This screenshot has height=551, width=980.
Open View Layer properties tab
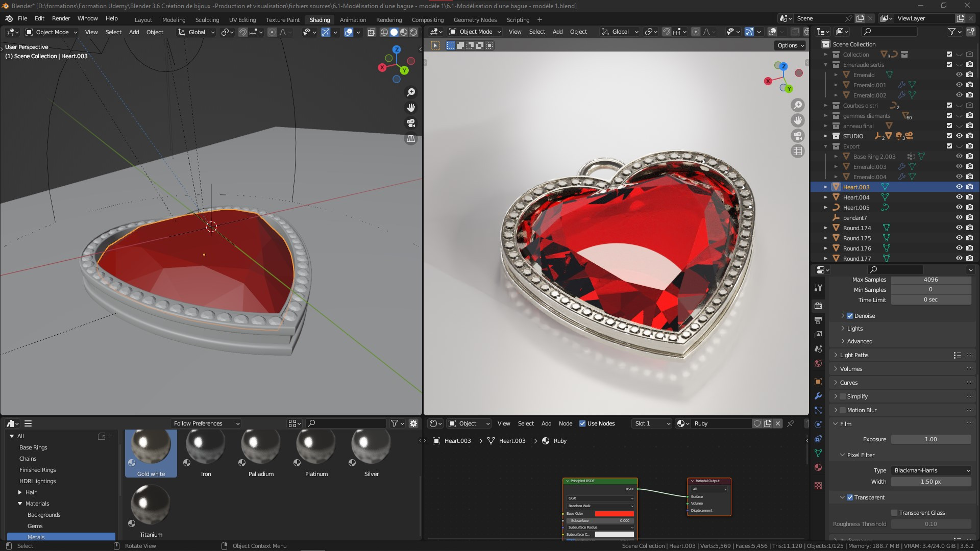tap(818, 334)
